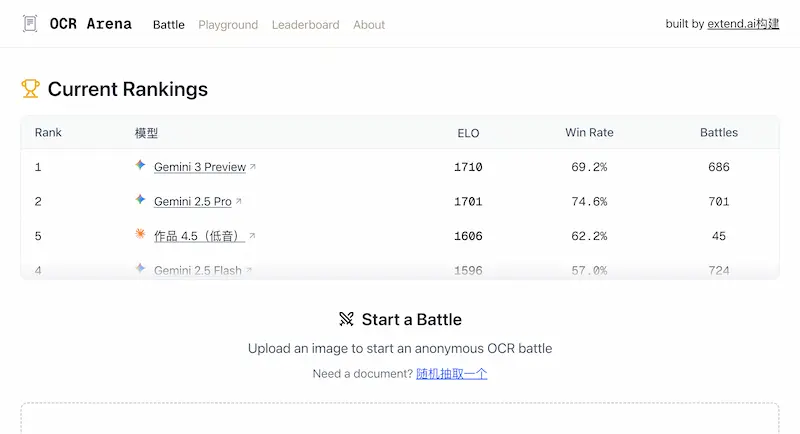This screenshot has width=800, height=434.
Task: Click the OCR Arena title text
Action: coord(91,24)
